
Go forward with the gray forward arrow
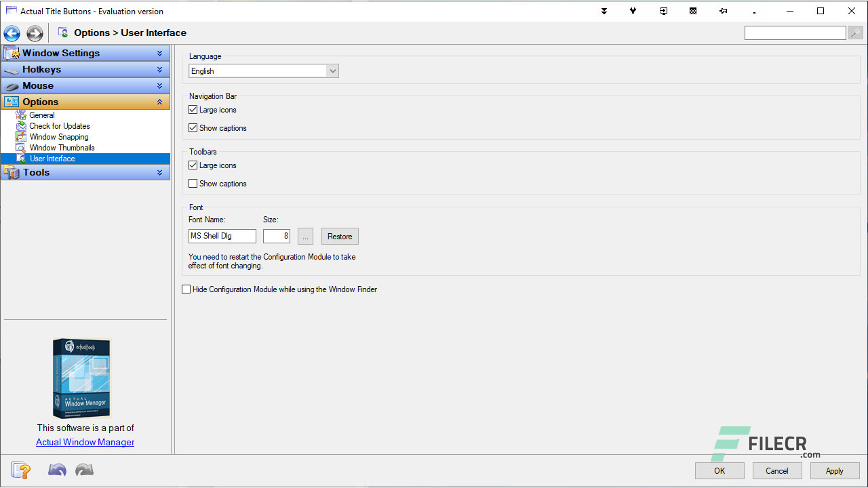[x=35, y=33]
